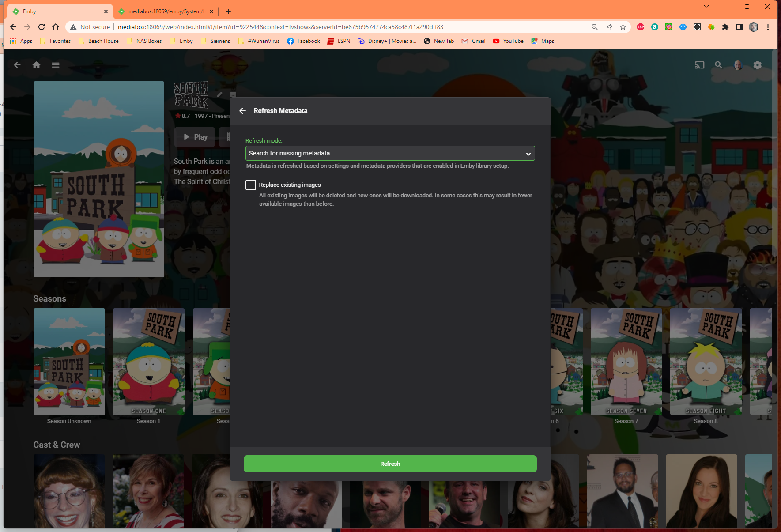Close the mediabox:18069 browser tab
781x532 pixels.
point(211,11)
